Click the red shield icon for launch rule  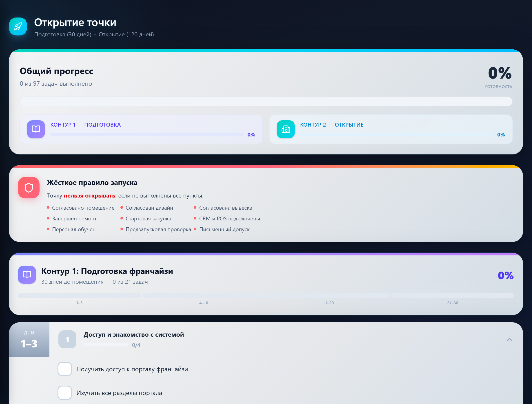pos(29,188)
